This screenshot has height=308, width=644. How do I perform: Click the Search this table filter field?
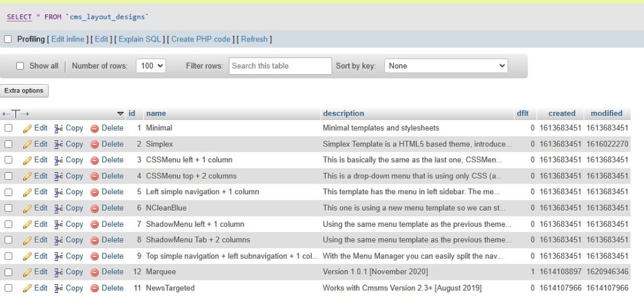click(280, 66)
